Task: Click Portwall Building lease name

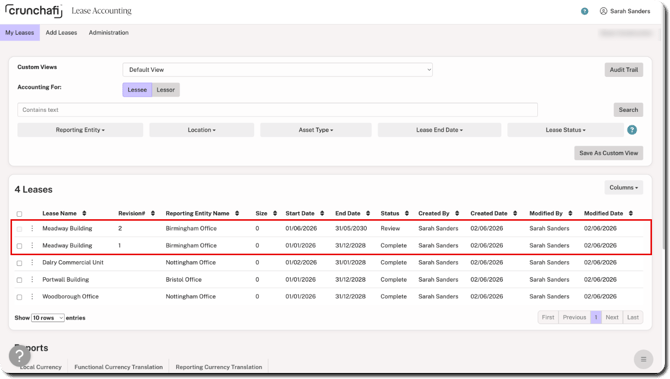Action: click(x=65, y=279)
